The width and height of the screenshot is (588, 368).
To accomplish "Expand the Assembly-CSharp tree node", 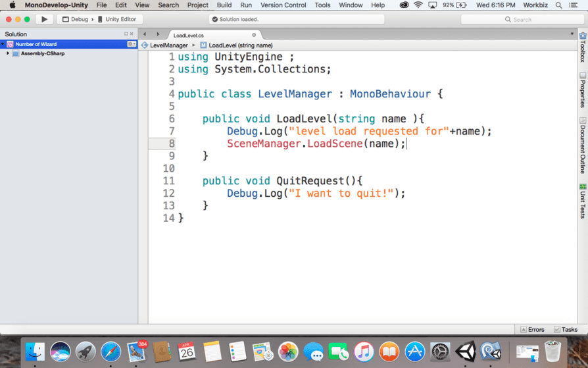I will (x=8, y=53).
